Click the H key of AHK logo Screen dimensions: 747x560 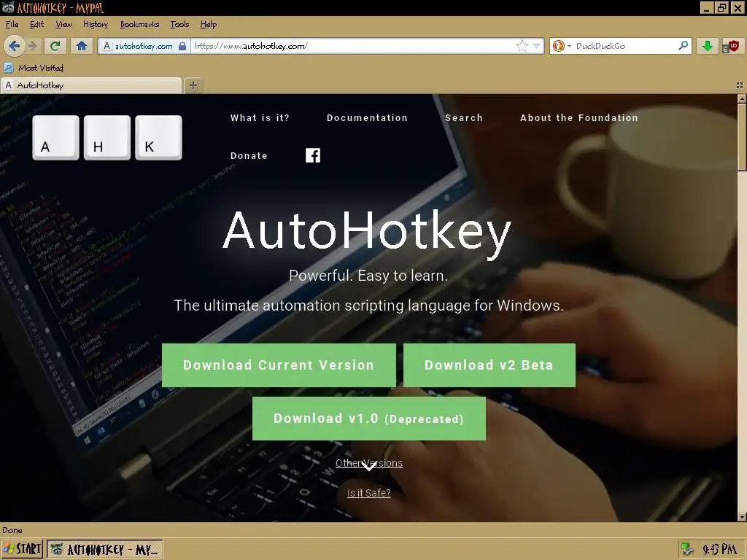(x=107, y=138)
